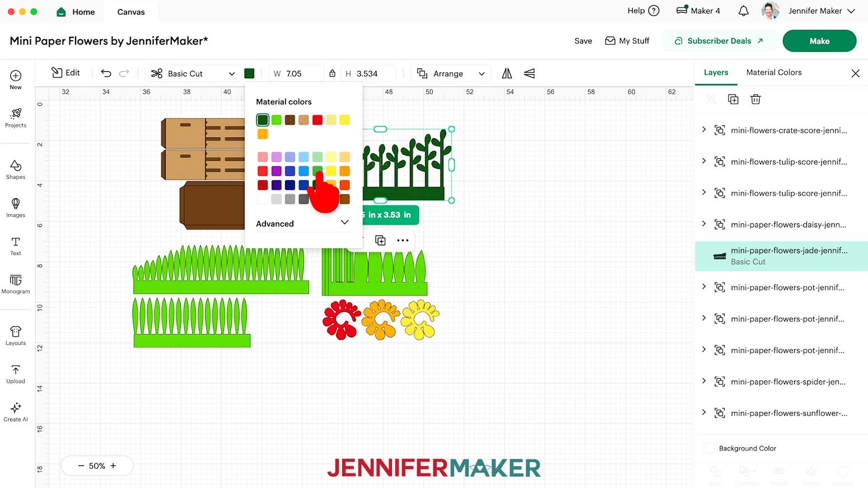The width and height of the screenshot is (868, 488).
Task: Click the Upload icon
Action: pyautogui.click(x=16, y=369)
